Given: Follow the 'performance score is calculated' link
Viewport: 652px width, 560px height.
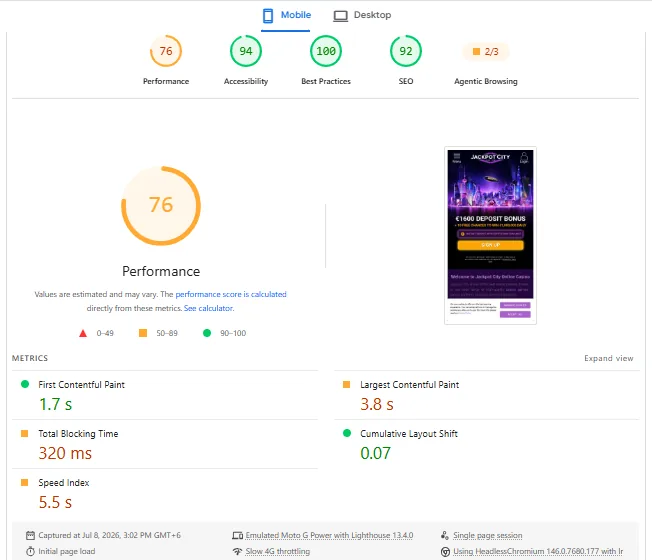Looking at the screenshot, I should [231, 294].
